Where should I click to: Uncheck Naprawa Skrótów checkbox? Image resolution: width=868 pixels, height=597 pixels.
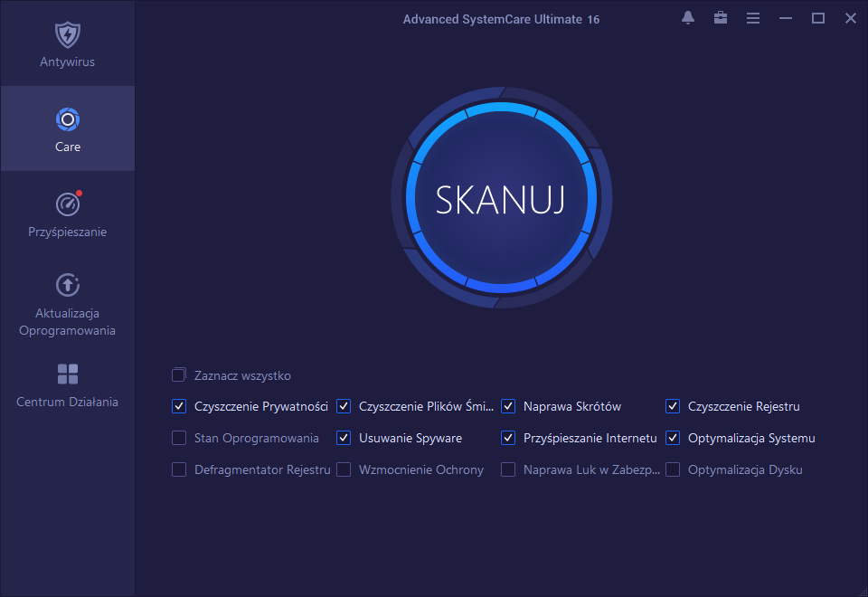coord(508,406)
